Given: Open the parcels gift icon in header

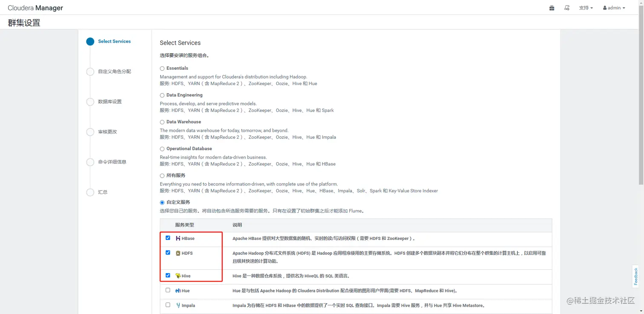Looking at the screenshot, I should pyautogui.click(x=552, y=8).
